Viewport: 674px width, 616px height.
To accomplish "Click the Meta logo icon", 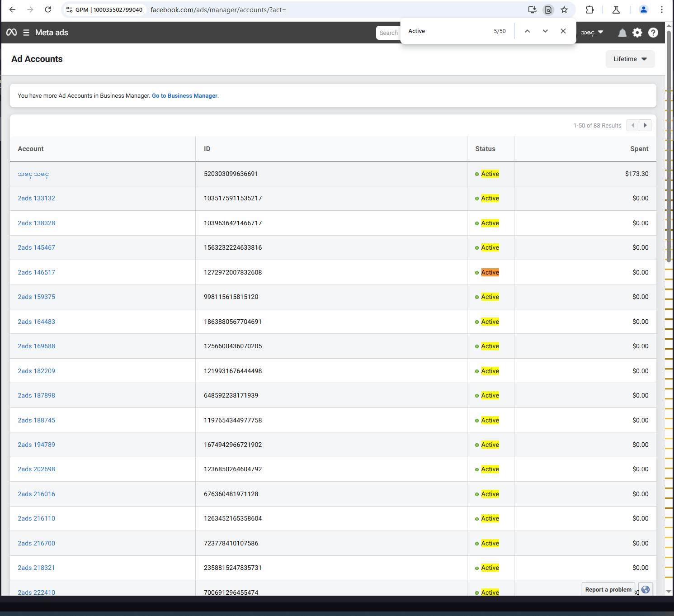I will 12,32.
